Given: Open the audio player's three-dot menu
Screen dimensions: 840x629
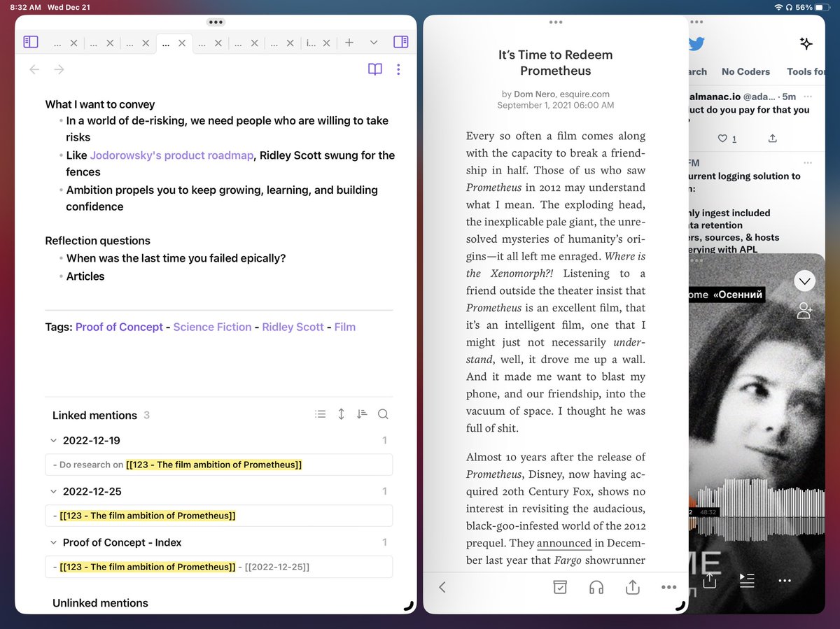Looking at the screenshot, I should [x=785, y=581].
